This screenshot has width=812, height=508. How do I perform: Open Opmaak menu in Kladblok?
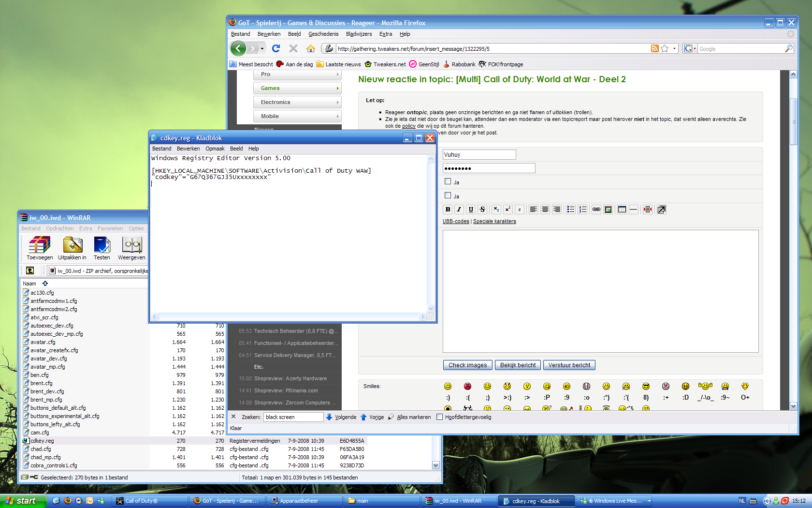[x=215, y=149]
